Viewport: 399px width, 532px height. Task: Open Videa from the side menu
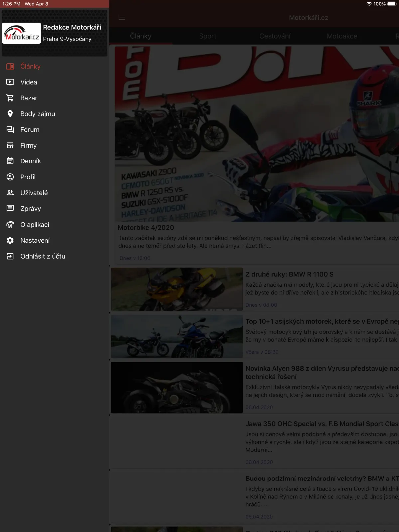pyautogui.click(x=55, y=82)
